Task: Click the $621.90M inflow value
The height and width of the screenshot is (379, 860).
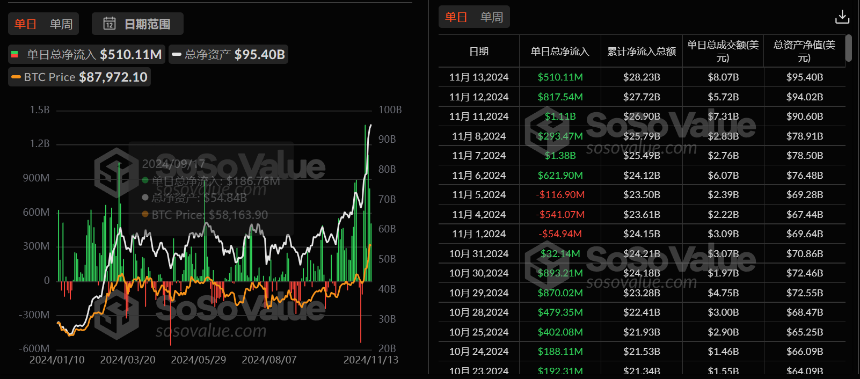Action: click(560, 175)
